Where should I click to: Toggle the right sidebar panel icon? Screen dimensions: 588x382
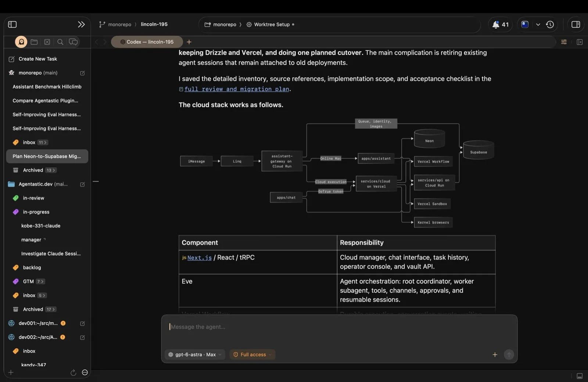click(576, 24)
